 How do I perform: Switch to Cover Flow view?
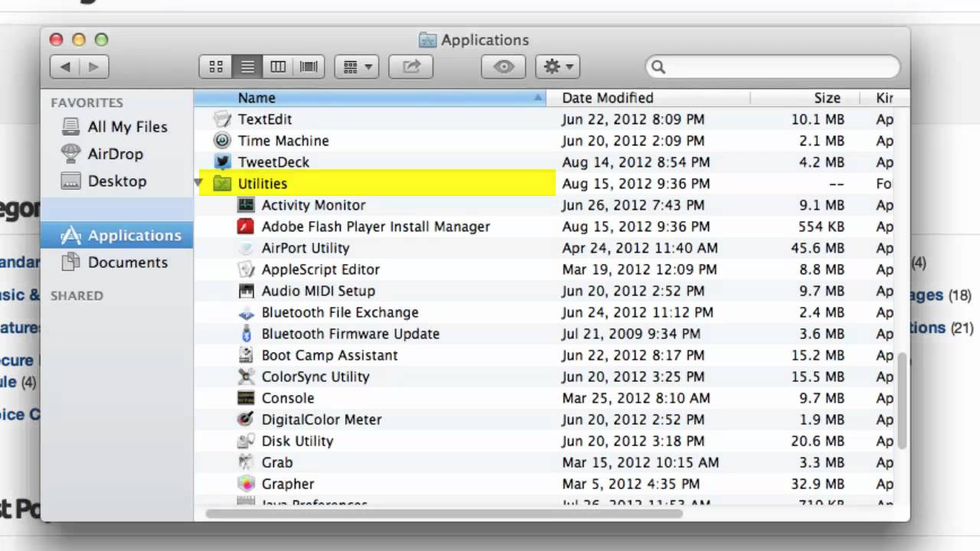pyautogui.click(x=309, y=67)
